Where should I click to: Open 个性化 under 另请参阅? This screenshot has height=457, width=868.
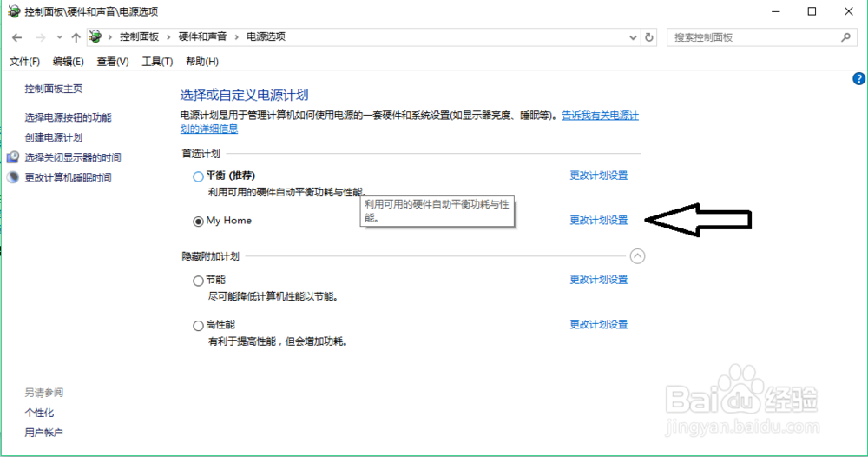pos(39,413)
